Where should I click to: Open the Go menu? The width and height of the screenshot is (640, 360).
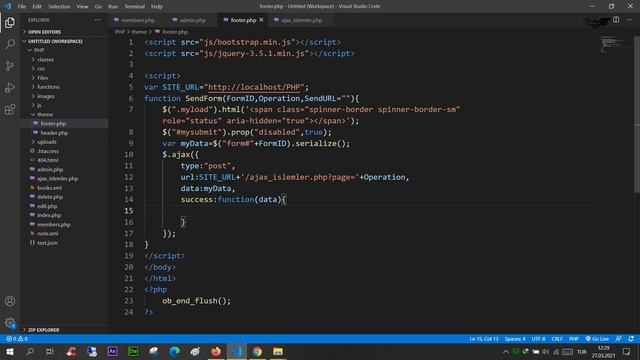[98, 7]
